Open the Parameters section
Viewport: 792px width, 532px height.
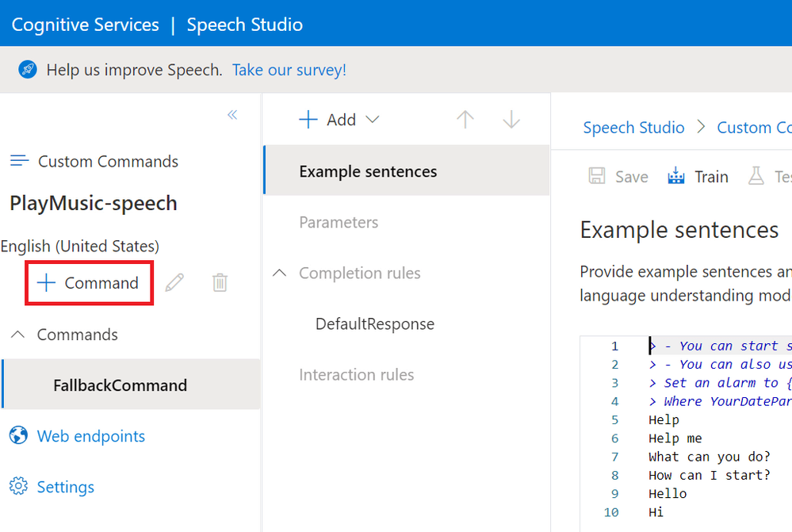(x=339, y=222)
